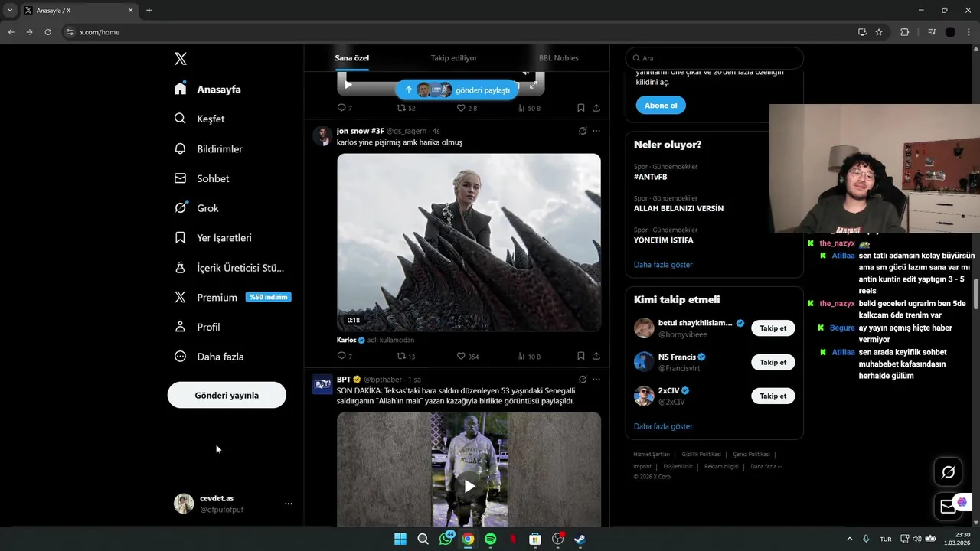Click Grok icon on jon snow post
980x551 pixels.
tap(583, 131)
